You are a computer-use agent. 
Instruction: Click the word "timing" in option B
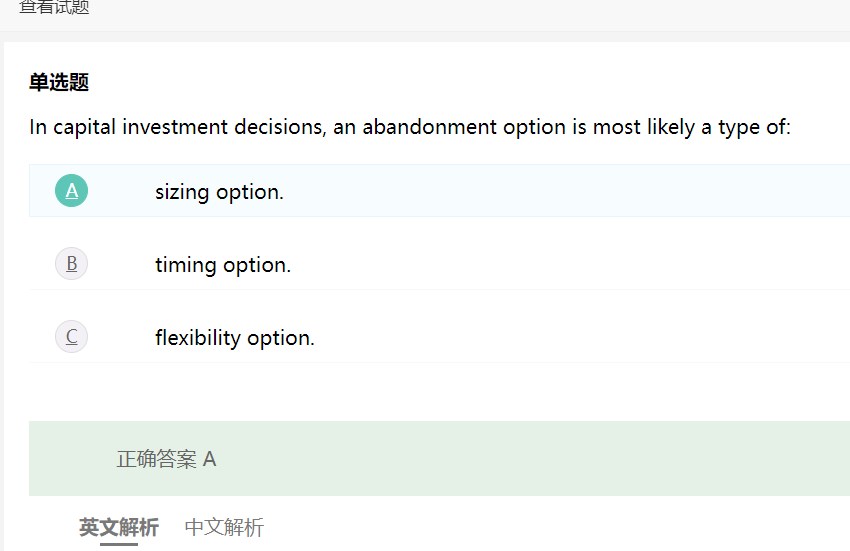pos(186,265)
